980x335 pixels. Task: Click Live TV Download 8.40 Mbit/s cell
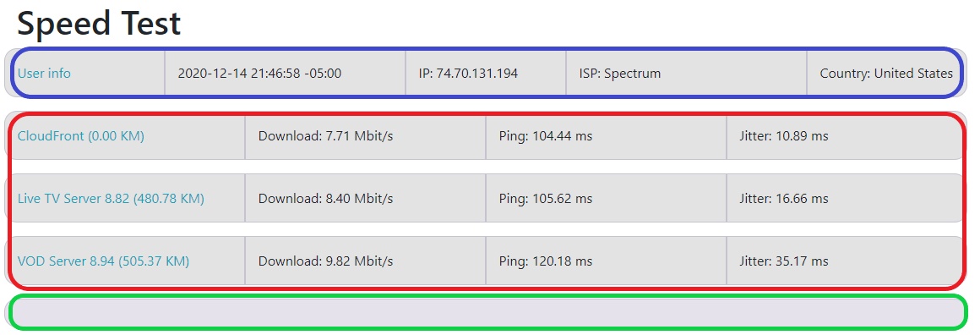point(365,199)
